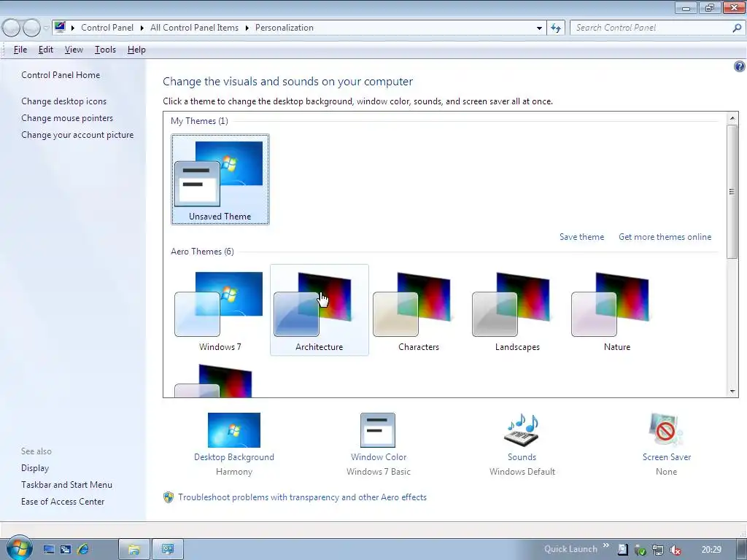Click the search magnifier icon

737,28
